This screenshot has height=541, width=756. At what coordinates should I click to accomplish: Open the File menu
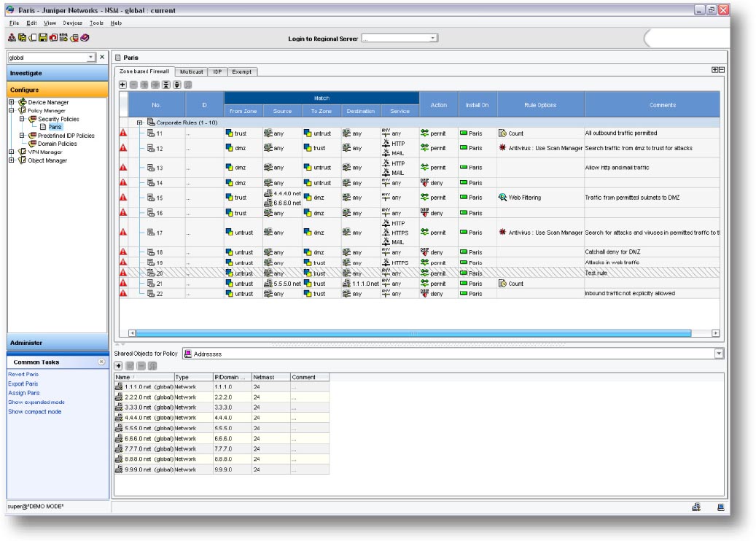click(x=15, y=23)
